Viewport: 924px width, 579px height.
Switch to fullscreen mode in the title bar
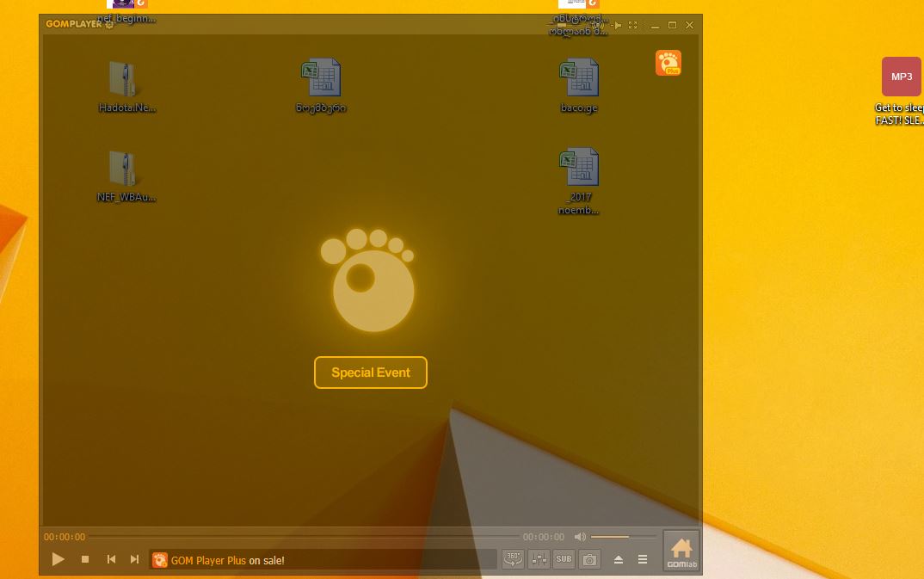click(x=633, y=25)
